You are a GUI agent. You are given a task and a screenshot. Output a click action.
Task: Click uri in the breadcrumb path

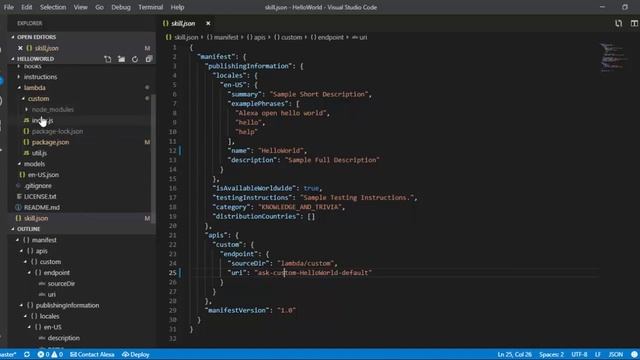click(x=363, y=37)
